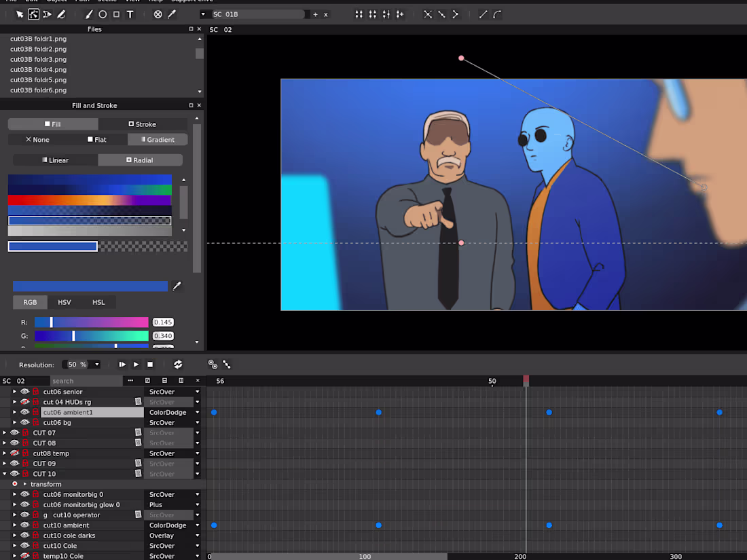
Task: Choose the color picker eyedropper in the toolbar
Action: coord(172,14)
